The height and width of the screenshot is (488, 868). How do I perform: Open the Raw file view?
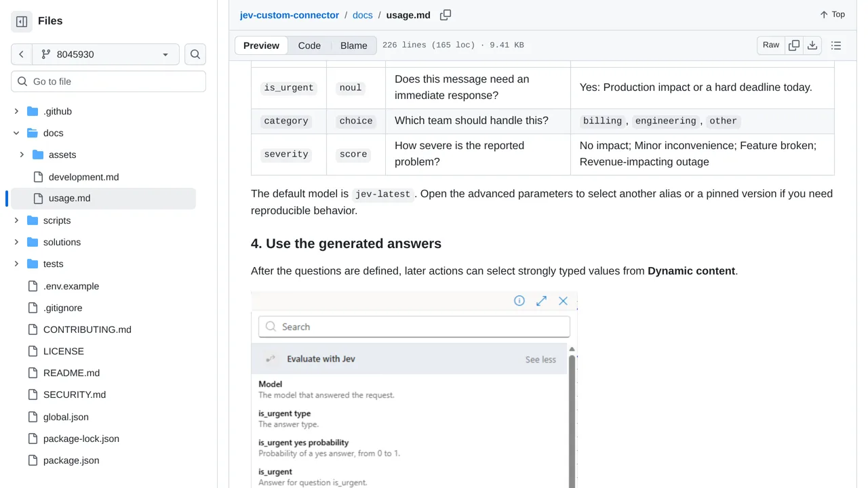coord(771,45)
